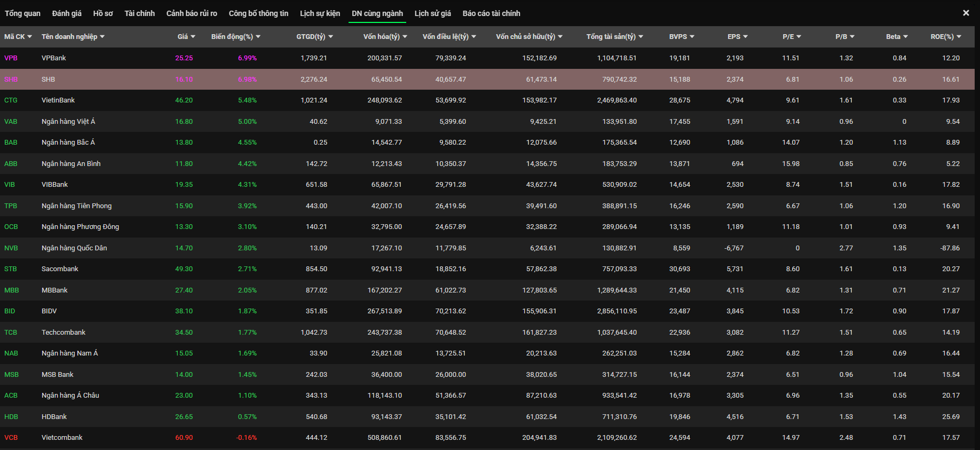Click the VPB change value 6.99%

click(248, 58)
